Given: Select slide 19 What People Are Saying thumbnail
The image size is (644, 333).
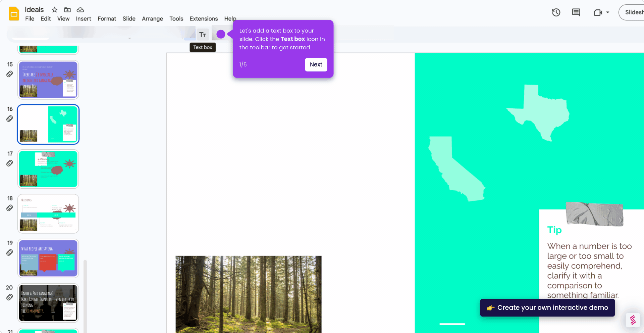Looking at the screenshot, I should click(x=48, y=258).
